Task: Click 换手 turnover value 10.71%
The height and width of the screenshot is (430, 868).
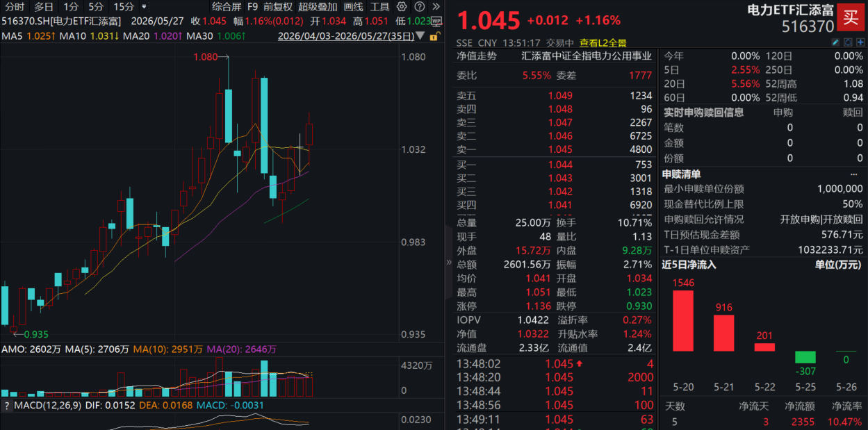Action: tap(634, 222)
